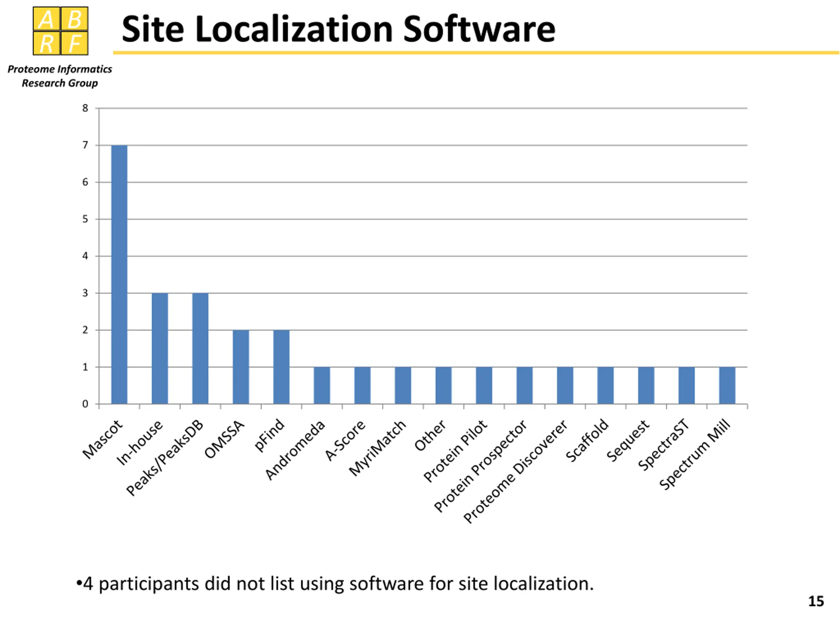Viewport: 840px width, 630px height.
Task: Click the y-axis value '0'
Action: point(85,404)
